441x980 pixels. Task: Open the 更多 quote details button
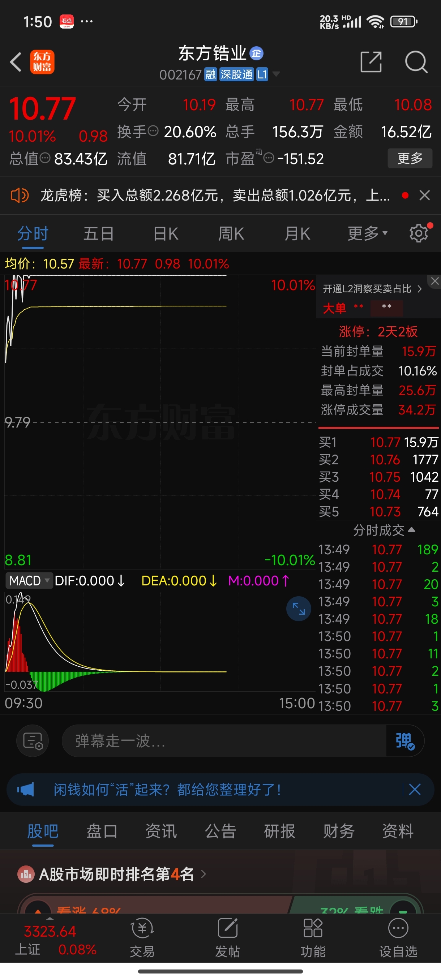(410, 158)
